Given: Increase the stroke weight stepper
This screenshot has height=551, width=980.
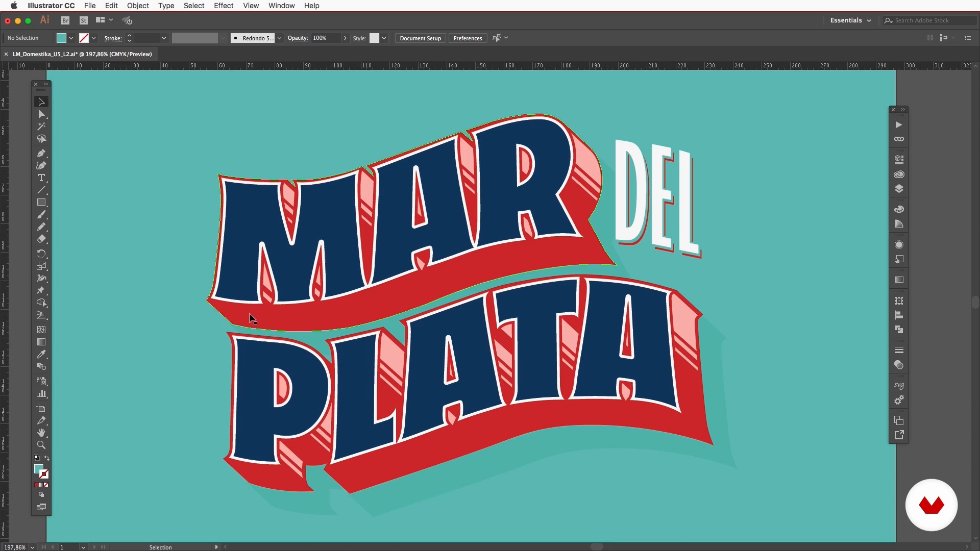Looking at the screenshot, I should (129, 36).
